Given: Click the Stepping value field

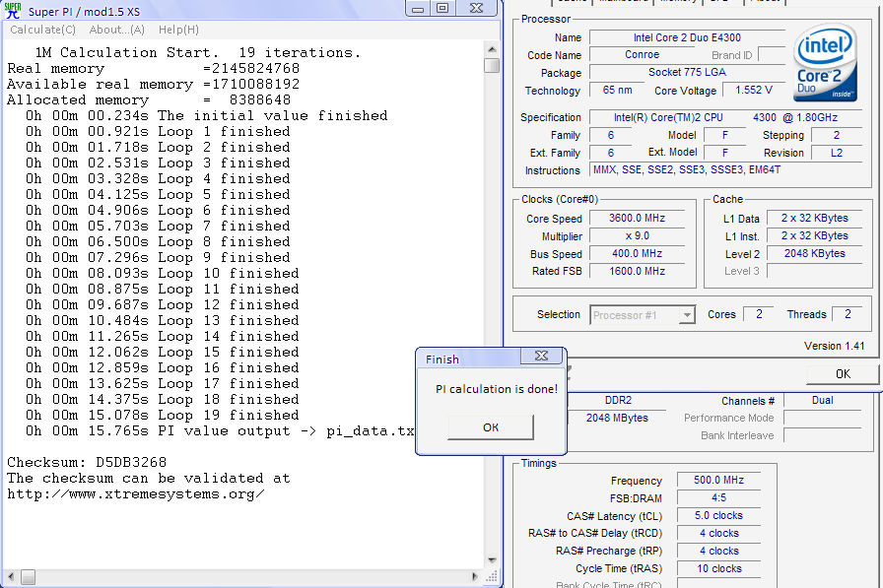Looking at the screenshot, I should 837,136.
